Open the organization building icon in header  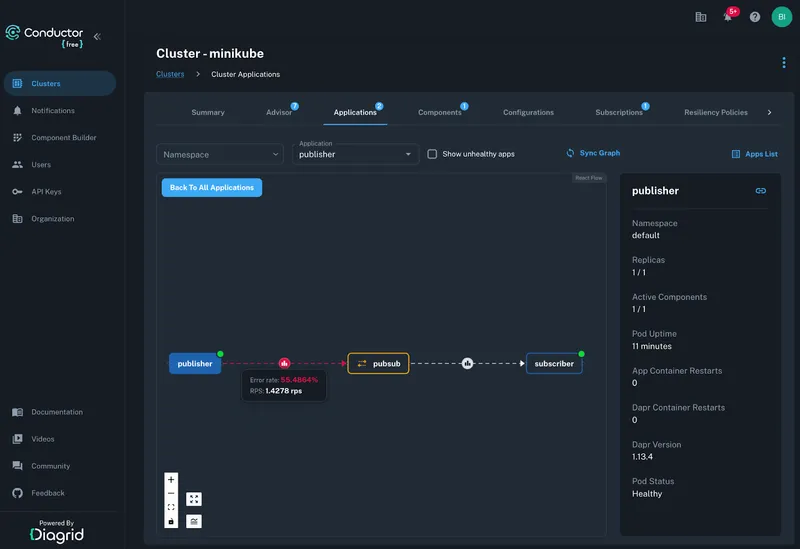coord(701,17)
